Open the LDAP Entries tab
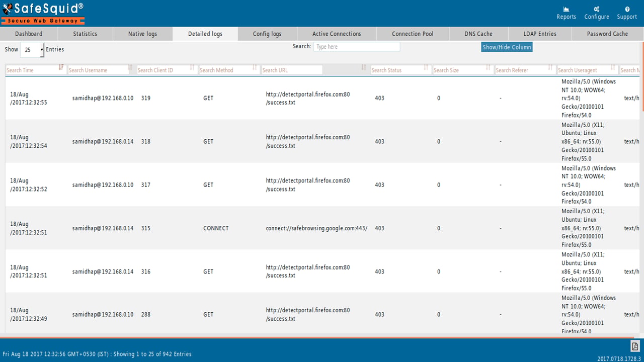This screenshot has height=362, width=644. (x=540, y=34)
